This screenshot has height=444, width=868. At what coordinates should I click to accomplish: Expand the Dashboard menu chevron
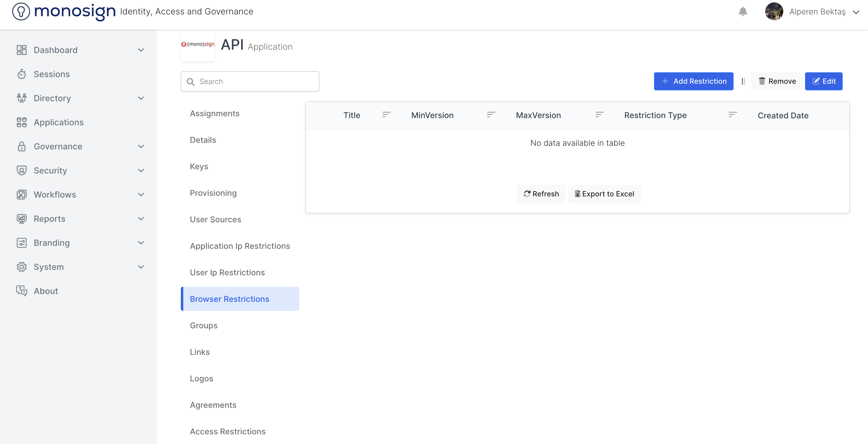(141, 50)
